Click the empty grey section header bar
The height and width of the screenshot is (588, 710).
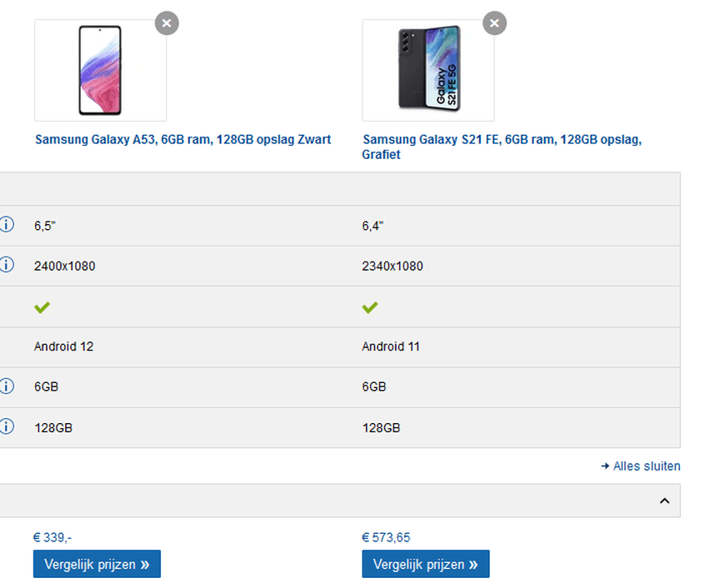click(340, 189)
